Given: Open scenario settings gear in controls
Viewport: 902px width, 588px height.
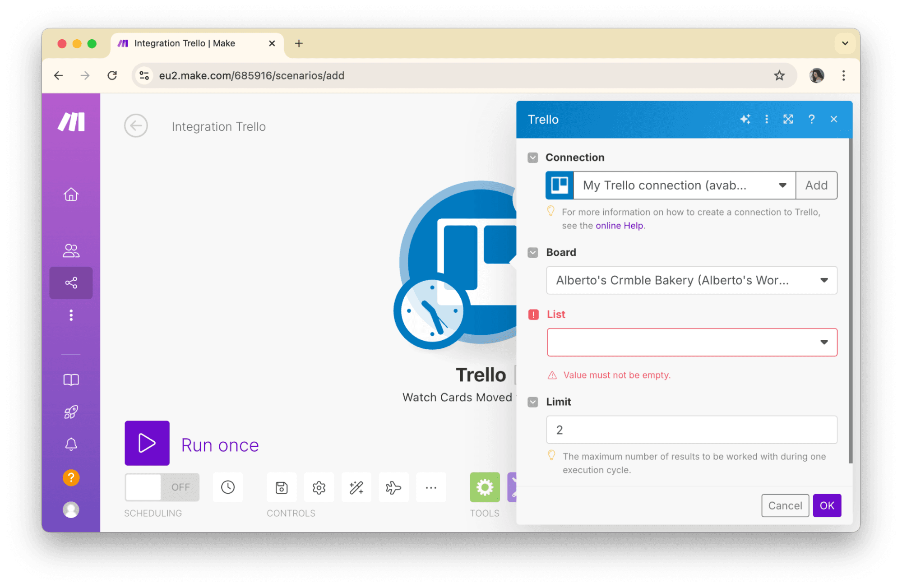Looking at the screenshot, I should click(319, 487).
